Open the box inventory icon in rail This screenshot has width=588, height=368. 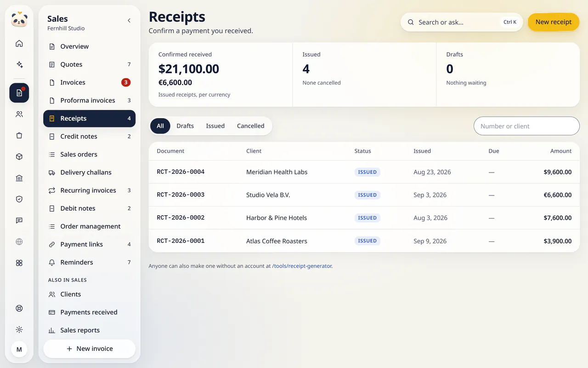pos(19,156)
